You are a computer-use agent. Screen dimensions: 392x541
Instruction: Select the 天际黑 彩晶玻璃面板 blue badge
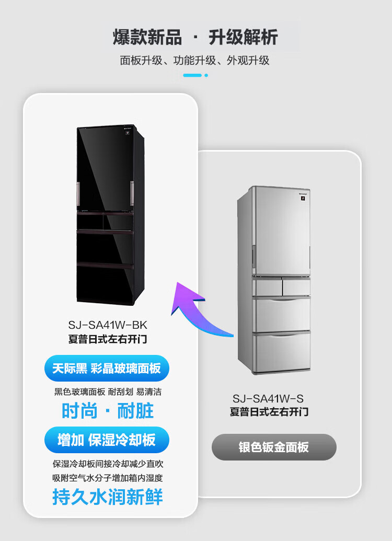107,369
